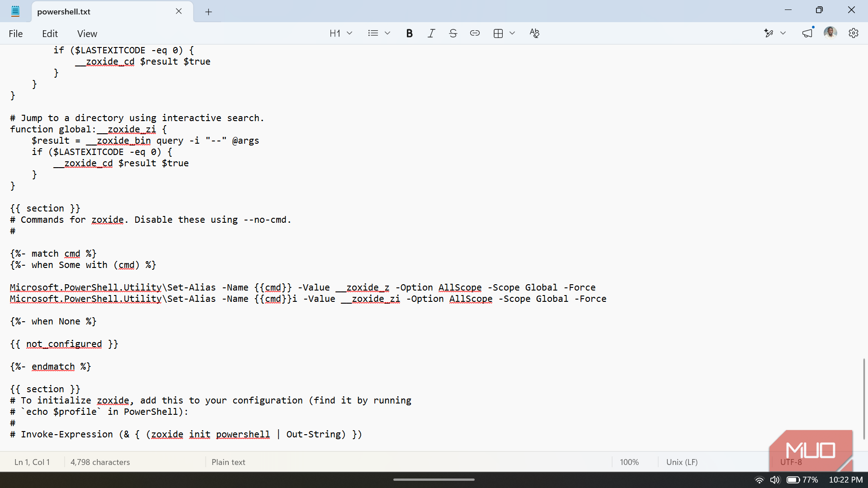Open the File menu
This screenshot has width=868, height=488.
[16, 33]
